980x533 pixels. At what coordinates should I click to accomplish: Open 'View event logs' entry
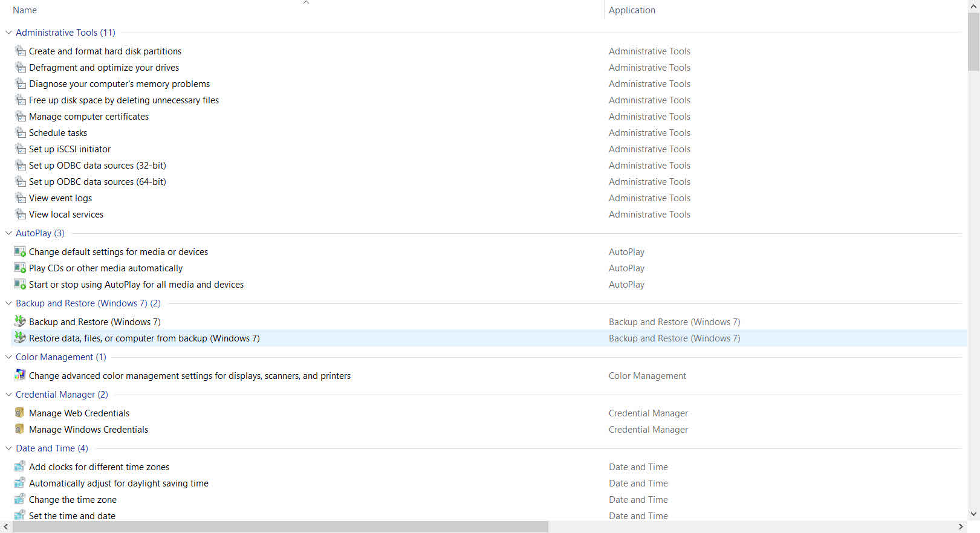coord(60,198)
